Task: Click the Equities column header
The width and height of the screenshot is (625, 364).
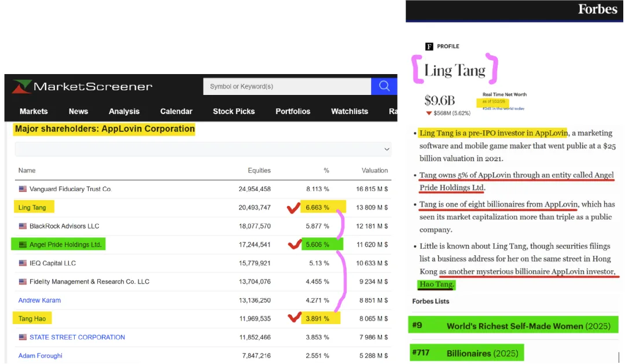Action: click(x=259, y=170)
